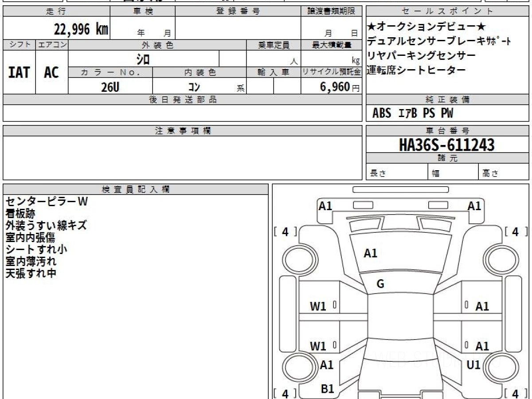Click the 譲渡書類期限 header cell
Viewport: 532px width, 399px height.
click(332, 12)
